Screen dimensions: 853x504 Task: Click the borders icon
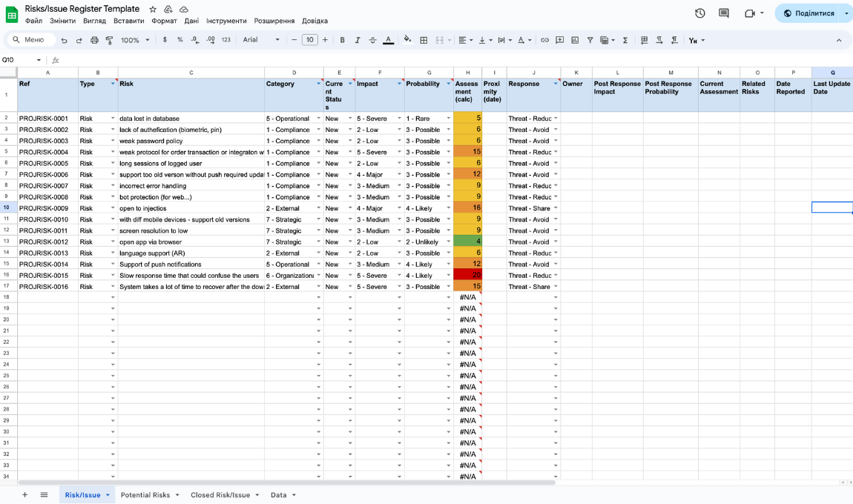pos(424,40)
